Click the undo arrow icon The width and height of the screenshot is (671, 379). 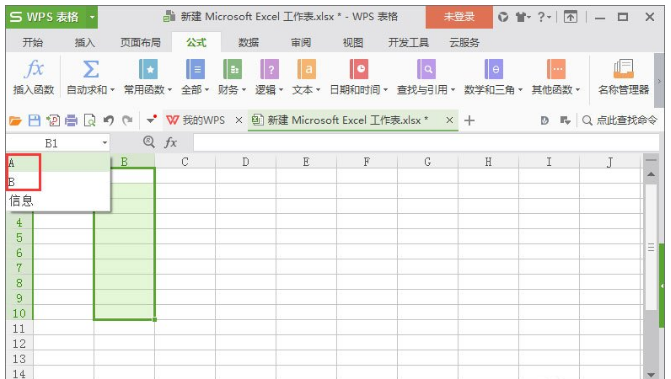tap(108, 121)
